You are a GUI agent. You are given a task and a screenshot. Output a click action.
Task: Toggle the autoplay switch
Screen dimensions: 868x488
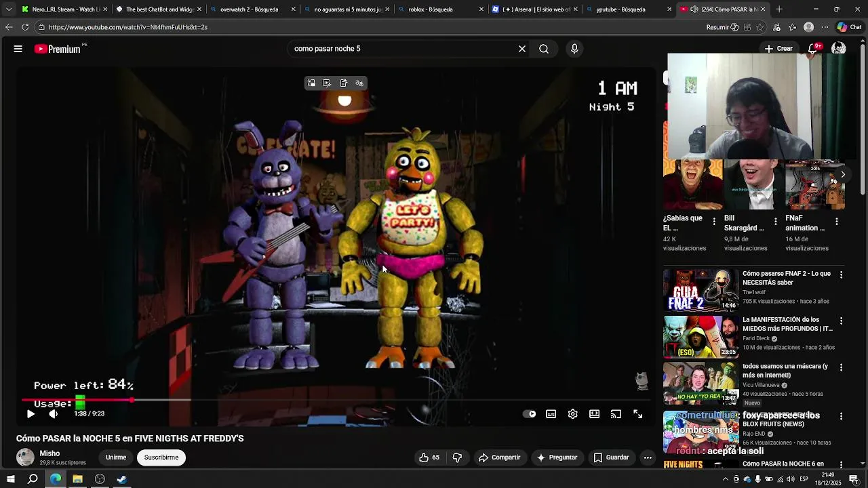[530, 414]
